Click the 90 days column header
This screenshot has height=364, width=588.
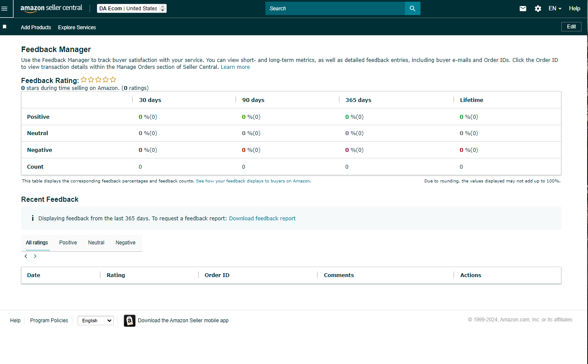point(253,100)
